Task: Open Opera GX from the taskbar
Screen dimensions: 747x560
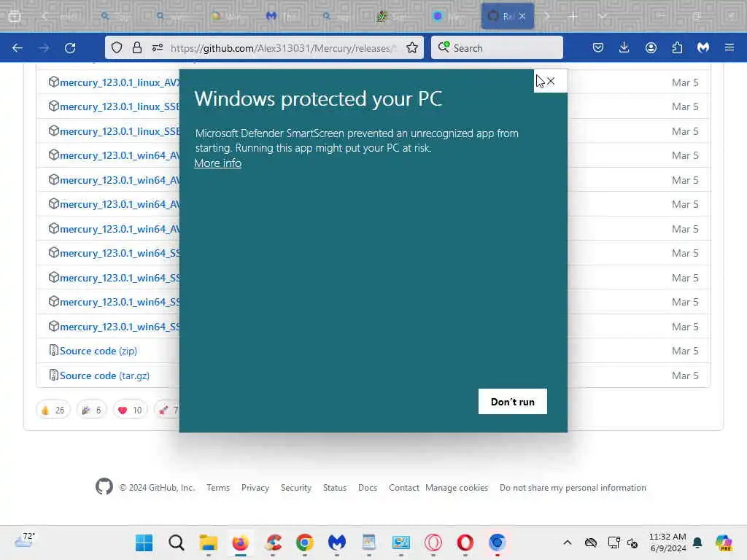Action: click(x=433, y=542)
